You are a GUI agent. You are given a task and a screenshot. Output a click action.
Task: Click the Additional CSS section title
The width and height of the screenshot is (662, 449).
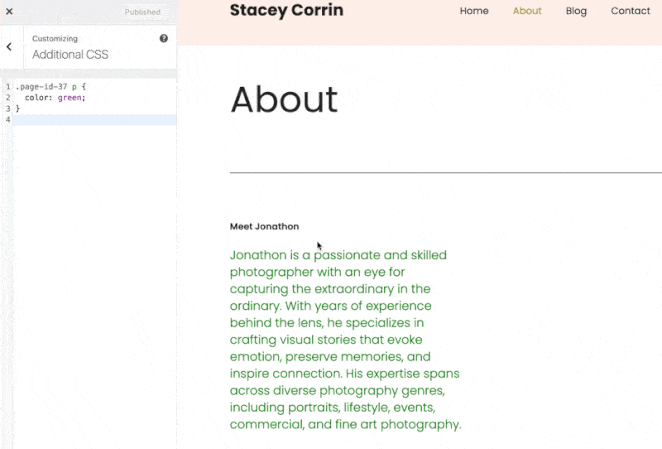click(x=70, y=54)
